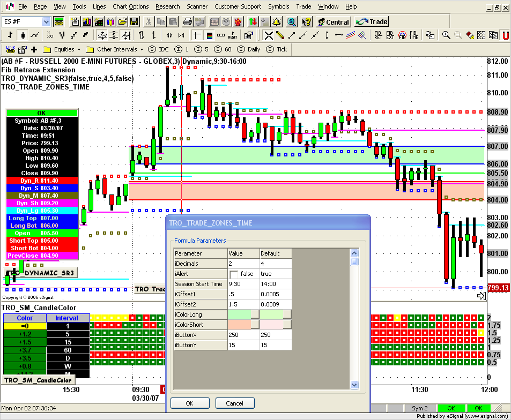The image size is (511, 420).
Task: Select the line chart style tool
Action: pos(34,35)
